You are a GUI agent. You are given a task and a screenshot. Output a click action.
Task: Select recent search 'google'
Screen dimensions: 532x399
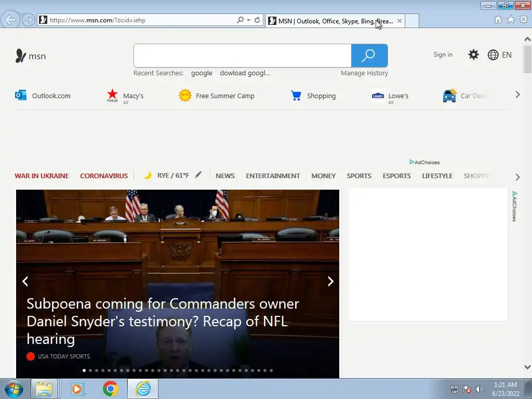click(202, 73)
